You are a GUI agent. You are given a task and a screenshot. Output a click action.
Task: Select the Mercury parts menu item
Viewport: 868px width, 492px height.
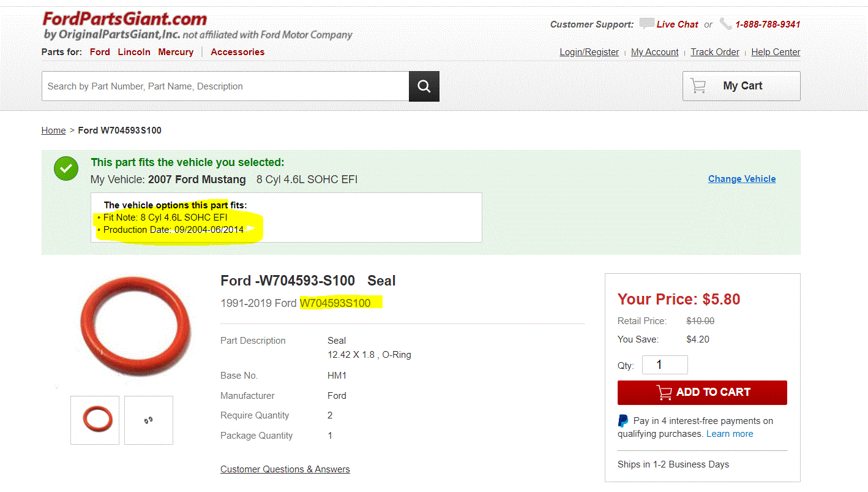click(x=176, y=52)
